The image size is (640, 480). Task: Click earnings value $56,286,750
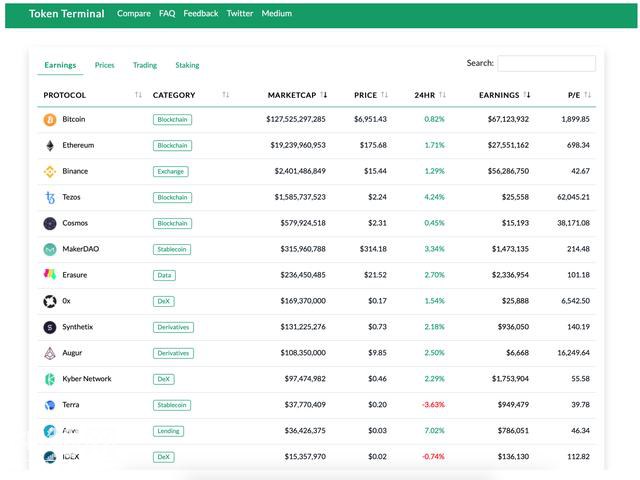click(508, 171)
